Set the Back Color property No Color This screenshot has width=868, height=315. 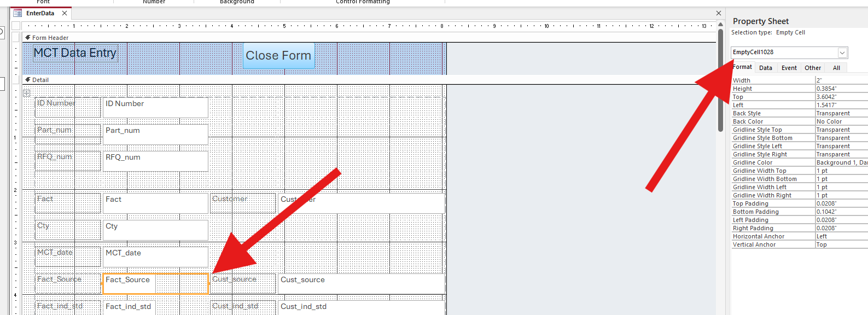[841, 121]
